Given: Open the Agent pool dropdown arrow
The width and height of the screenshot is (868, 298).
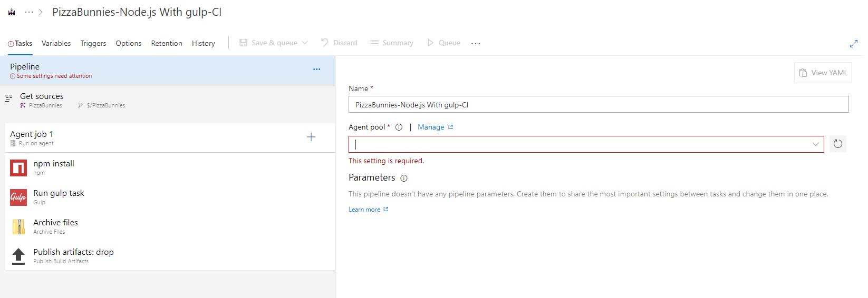Looking at the screenshot, I should [x=816, y=144].
